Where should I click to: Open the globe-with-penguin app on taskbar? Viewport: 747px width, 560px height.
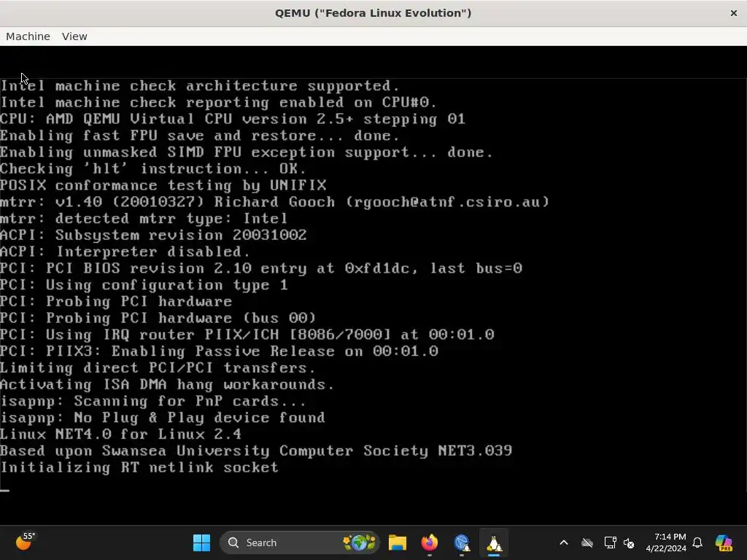coord(462,542)
